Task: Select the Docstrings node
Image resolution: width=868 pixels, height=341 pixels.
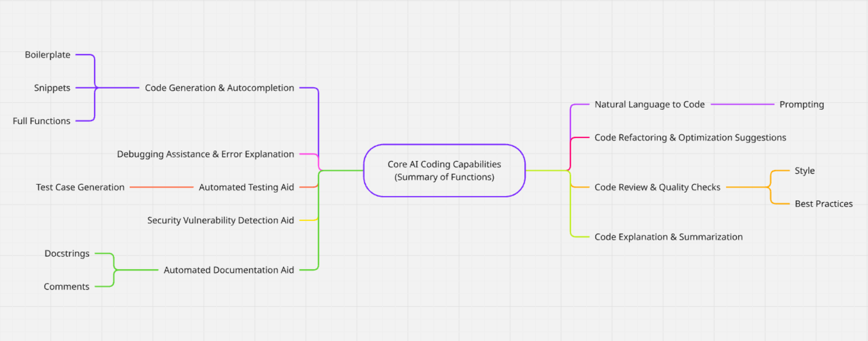Action: tap(67, 253)
